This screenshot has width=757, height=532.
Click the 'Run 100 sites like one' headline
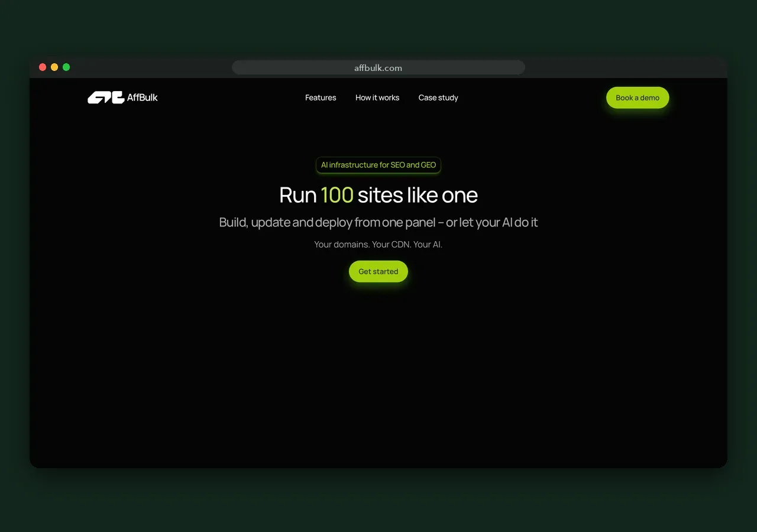tap(378, 195)
